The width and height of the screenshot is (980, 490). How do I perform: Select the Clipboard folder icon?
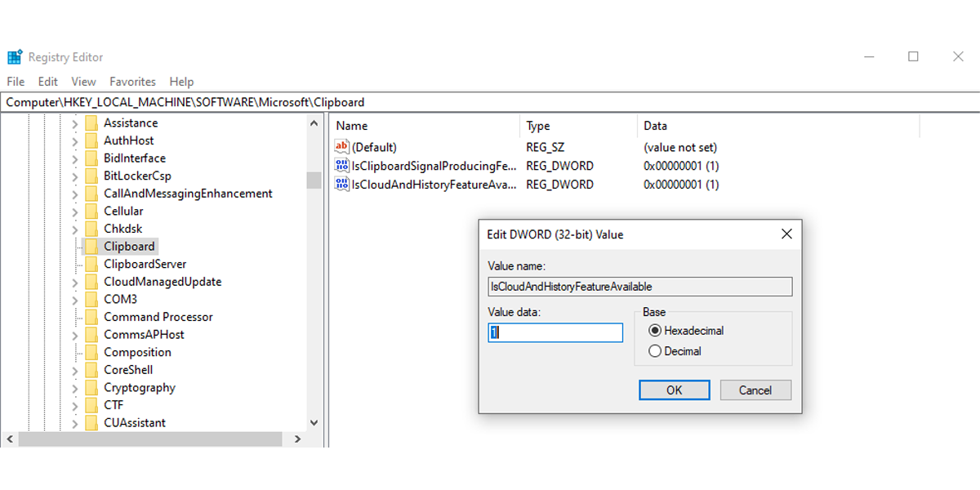pyautogui.click(x=91, y=246)
